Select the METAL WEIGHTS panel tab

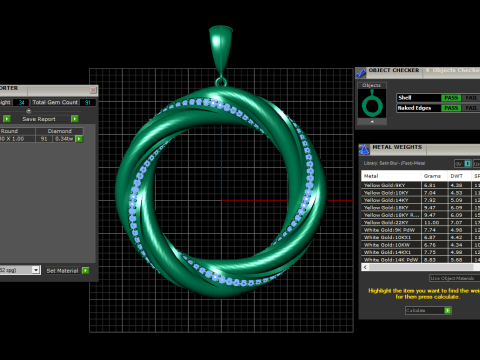tap(397, 147)
